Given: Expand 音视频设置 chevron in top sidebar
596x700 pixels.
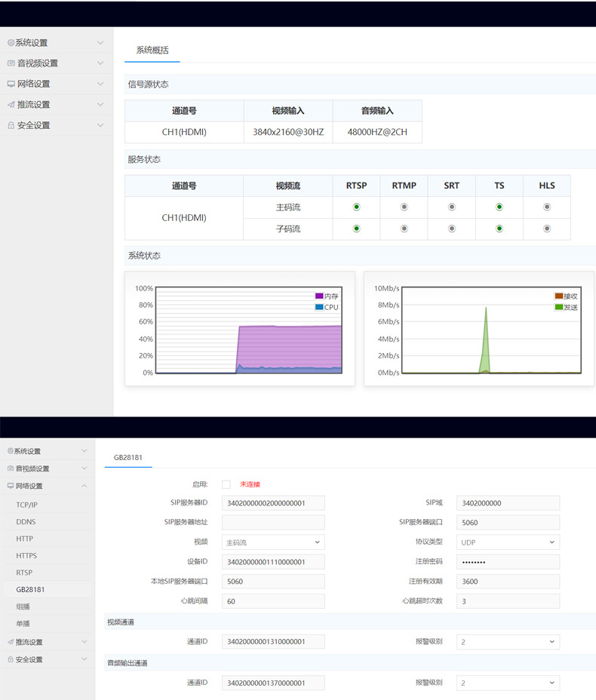Looking at the screenshot, I should click(x=100, y=63).
